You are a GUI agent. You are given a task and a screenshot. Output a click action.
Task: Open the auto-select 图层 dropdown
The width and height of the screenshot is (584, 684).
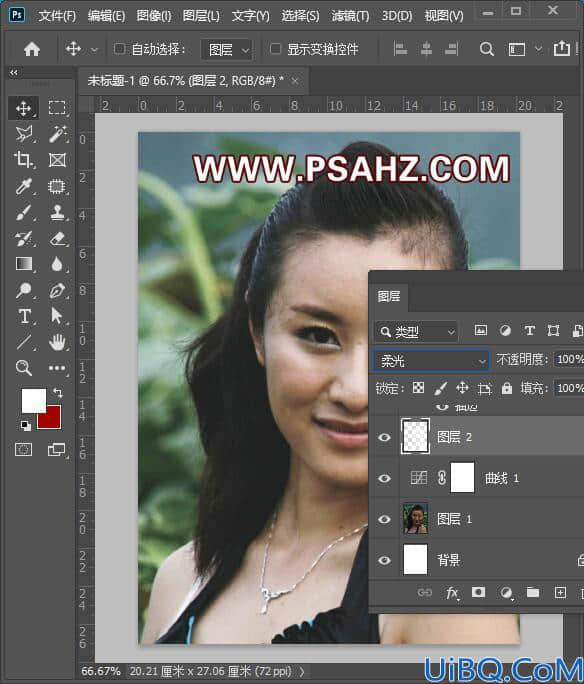pos(227,49)
